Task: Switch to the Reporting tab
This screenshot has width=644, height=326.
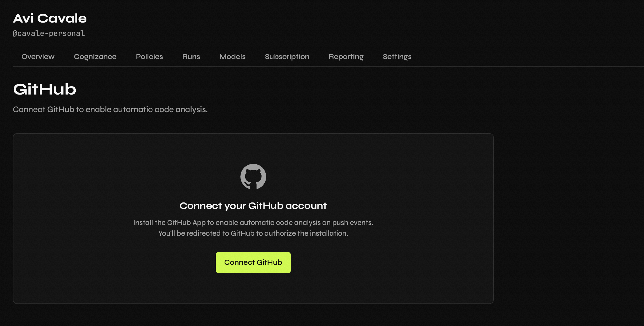Action: [x=346, y=57]
